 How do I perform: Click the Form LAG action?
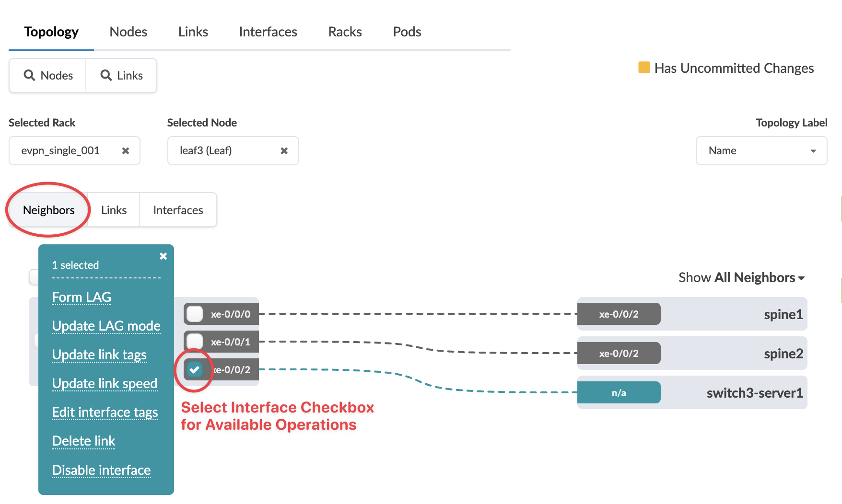(81, 297)
